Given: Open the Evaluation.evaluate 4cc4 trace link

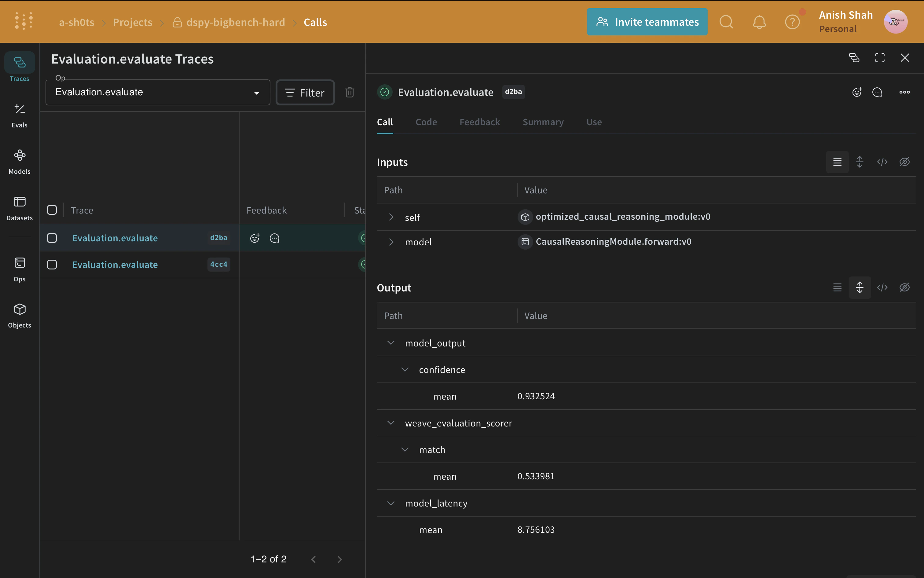Looking at the screenshot, I should 115,265.
